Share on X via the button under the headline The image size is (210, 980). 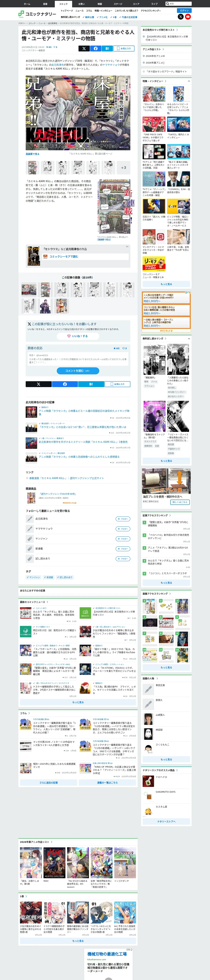point(84,48)
